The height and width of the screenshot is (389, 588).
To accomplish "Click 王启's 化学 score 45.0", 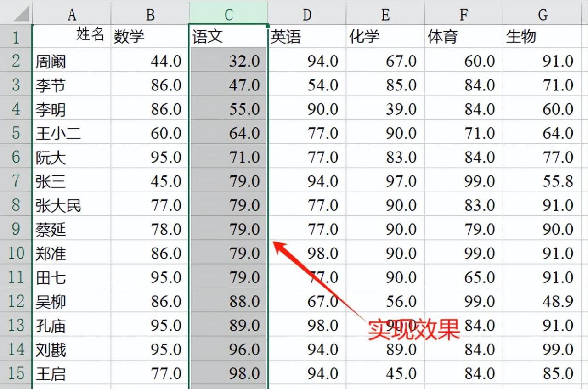I will 385,372.
